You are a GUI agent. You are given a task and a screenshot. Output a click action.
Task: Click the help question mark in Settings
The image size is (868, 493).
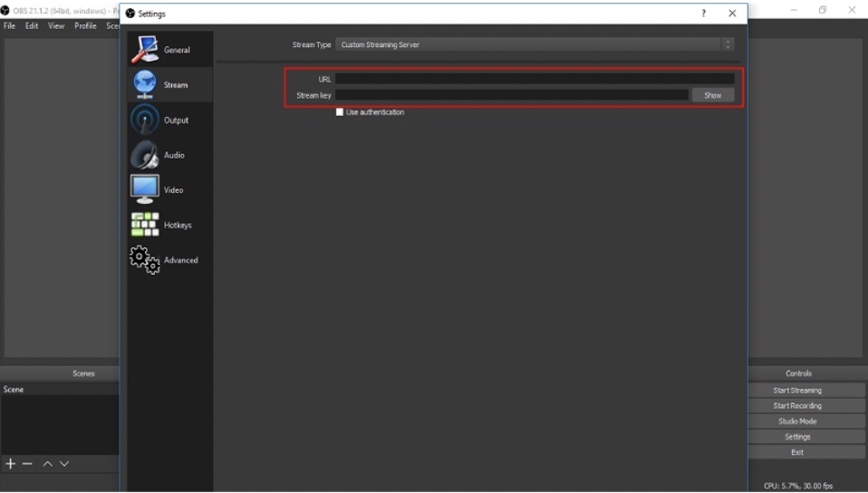703,14
